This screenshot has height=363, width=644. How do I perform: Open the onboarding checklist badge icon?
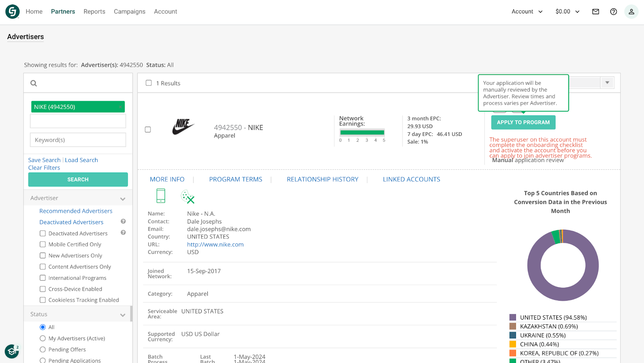[x=12, y=351]
